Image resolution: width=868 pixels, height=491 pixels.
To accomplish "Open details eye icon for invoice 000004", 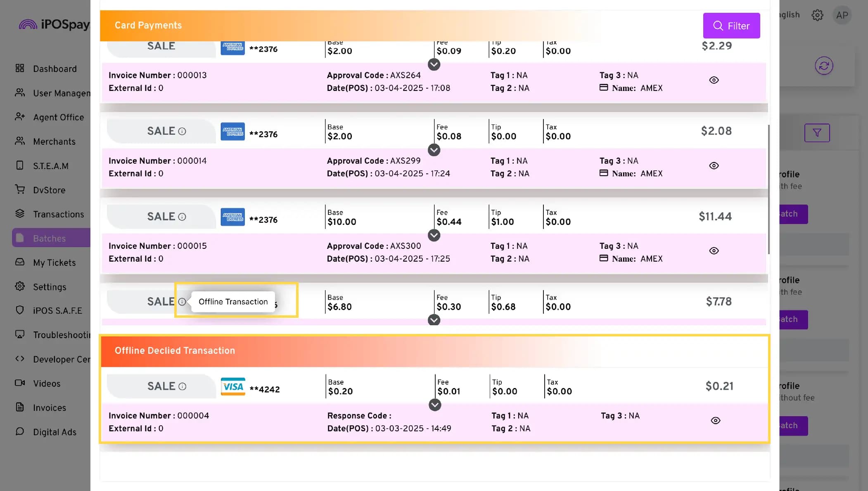I will pyautogui.click(x=716, y=421).
